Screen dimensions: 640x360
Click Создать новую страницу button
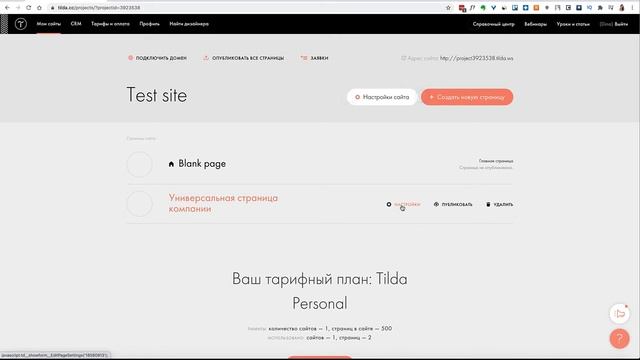467,97
